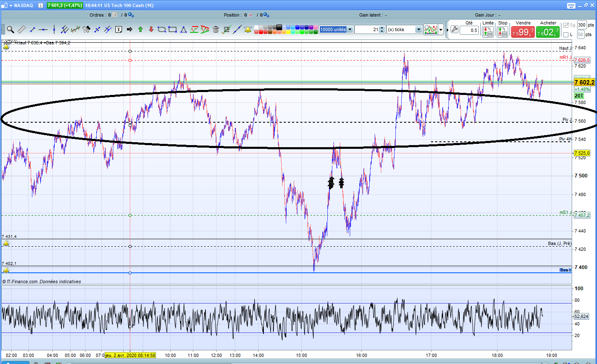The height and width of the screenshot is (364, 597).
Task: Click the Stop order icon
Action: [x=502, y=32]
